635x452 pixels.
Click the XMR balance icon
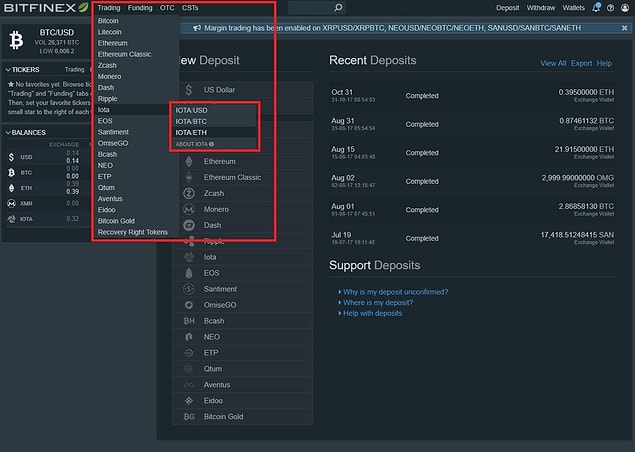11,203
